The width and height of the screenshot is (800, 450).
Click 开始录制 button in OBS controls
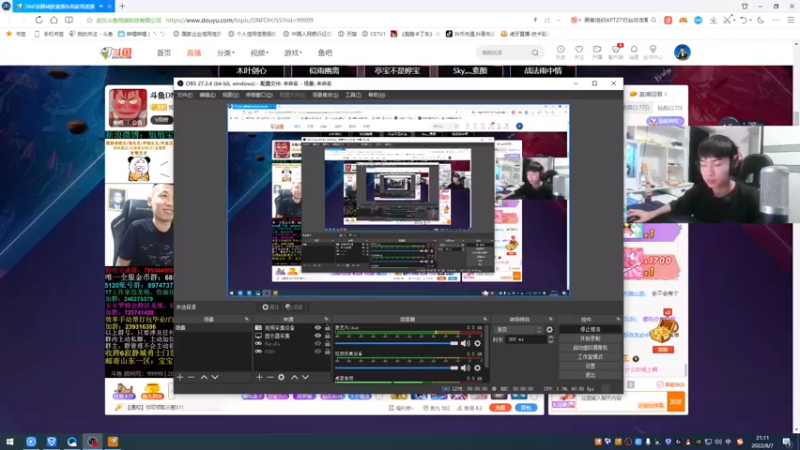pyautogui.click(x=590, y=339)
